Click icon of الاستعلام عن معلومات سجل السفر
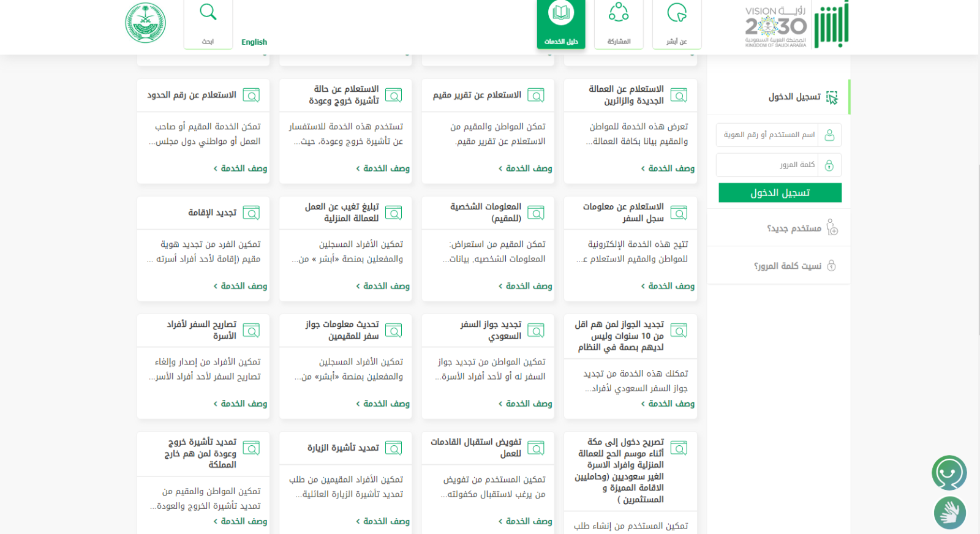Viewport: 980px width, 534px height. 679,212
